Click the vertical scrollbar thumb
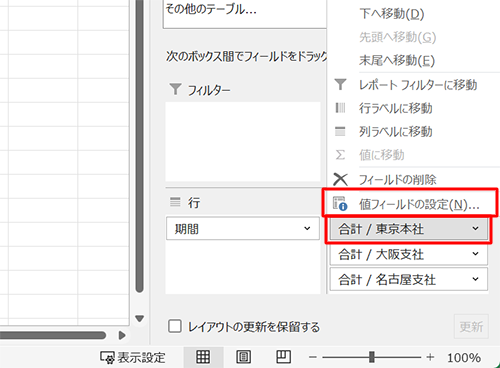This screenshot has height=368, width=500. [140, 145]
